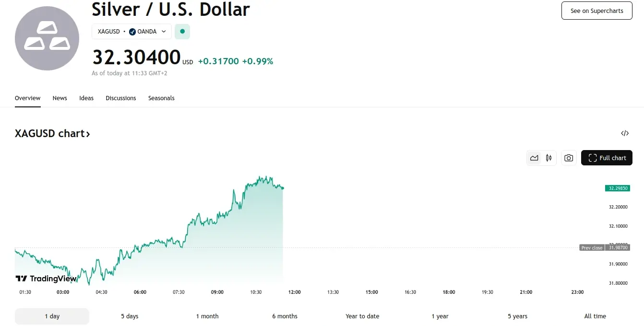
Task: Open the Full chart button
Action: click(607, 158)
